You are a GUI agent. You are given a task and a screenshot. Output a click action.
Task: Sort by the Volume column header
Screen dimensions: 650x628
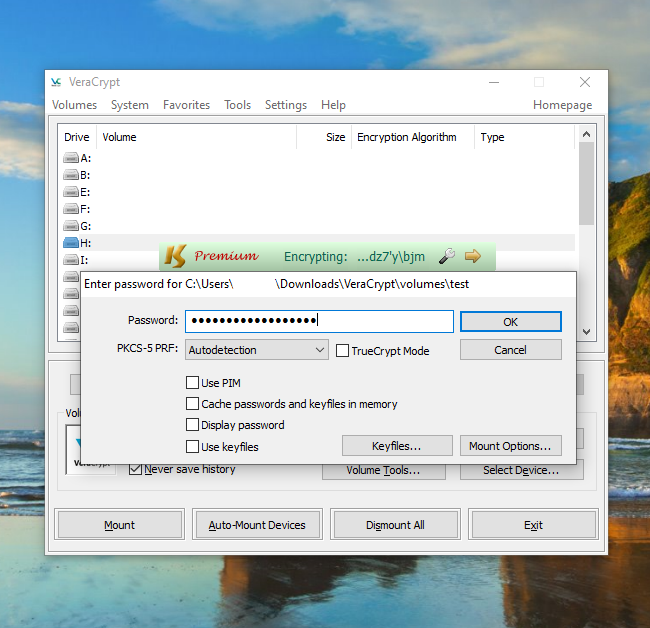(x=196, y=137)
